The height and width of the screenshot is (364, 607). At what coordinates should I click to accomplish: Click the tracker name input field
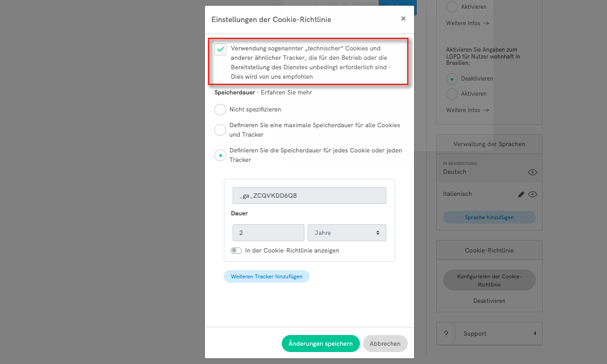point(309,195)
